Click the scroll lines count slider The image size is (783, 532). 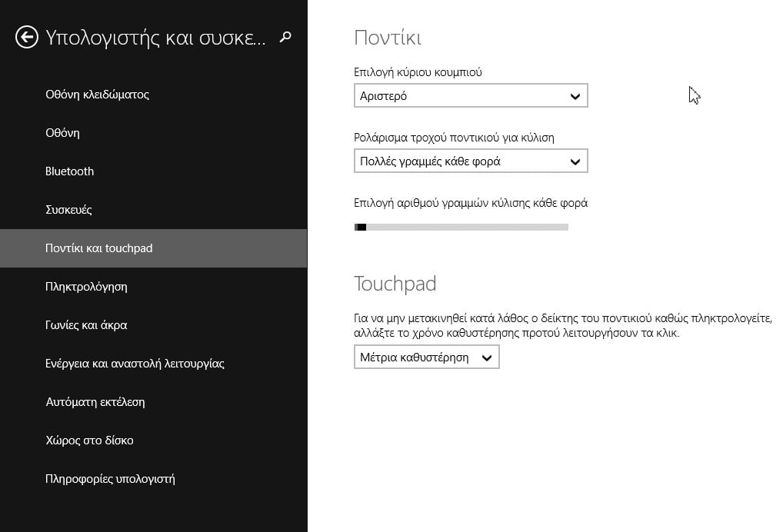461,227
